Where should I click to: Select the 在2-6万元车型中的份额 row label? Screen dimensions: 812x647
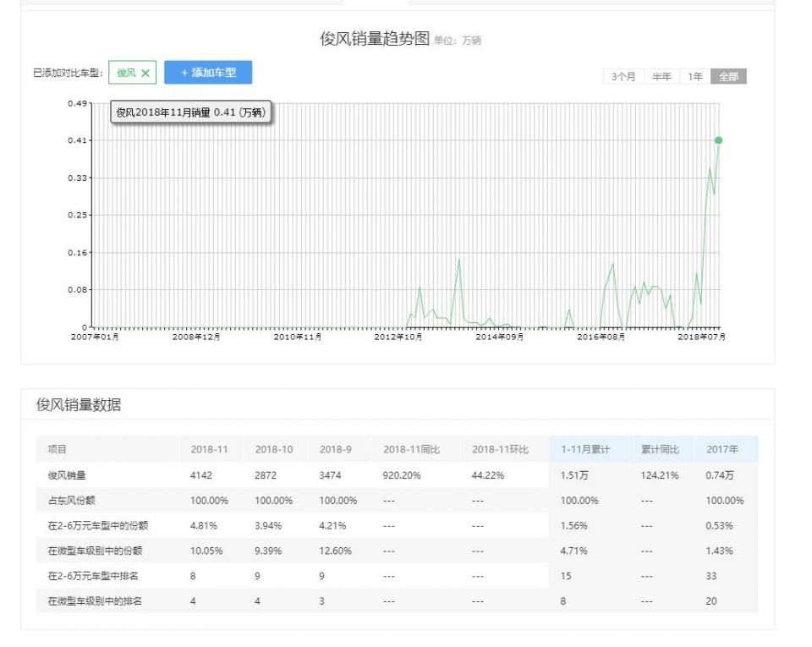pos(98,525)
